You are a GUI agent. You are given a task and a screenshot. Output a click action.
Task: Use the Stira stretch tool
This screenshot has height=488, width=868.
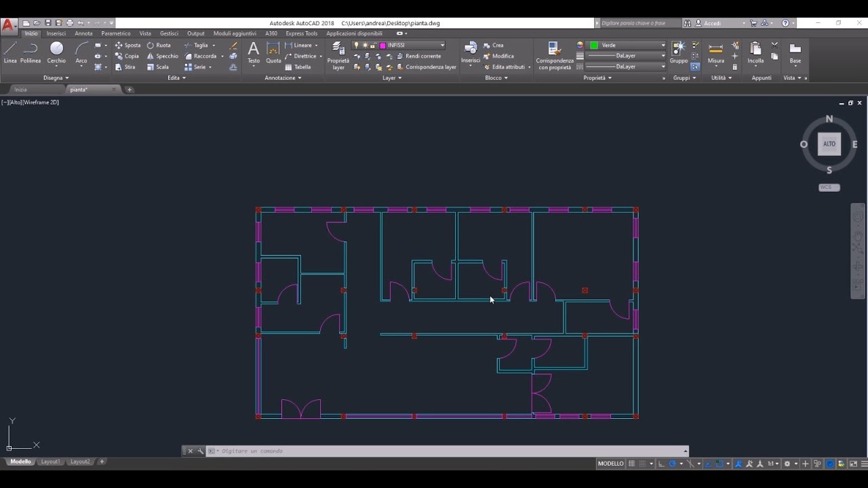[x=125, y=67]
